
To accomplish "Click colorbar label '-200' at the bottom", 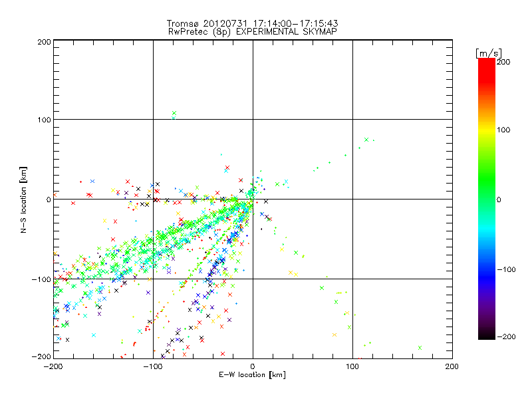I will [506, 336].
